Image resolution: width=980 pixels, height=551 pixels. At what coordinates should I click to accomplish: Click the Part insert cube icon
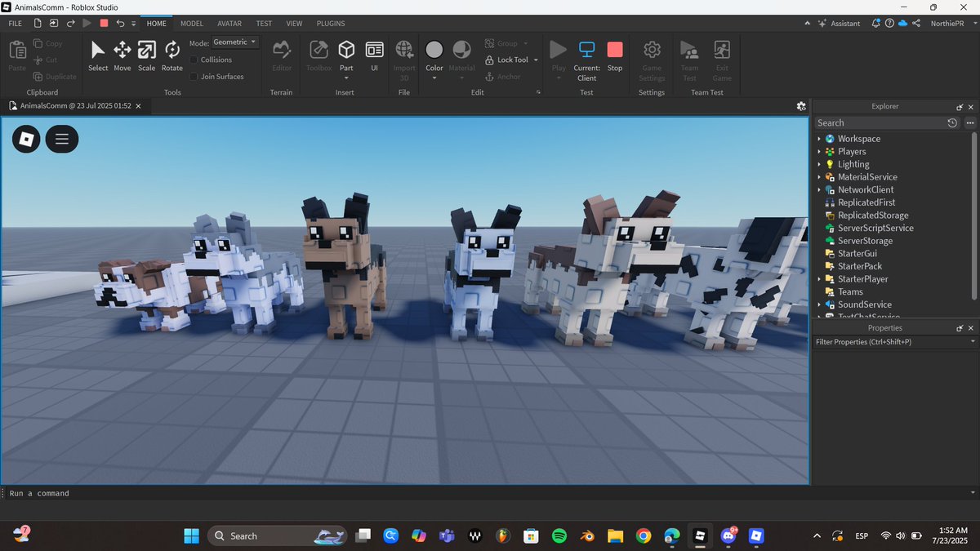(x=346, y=50)
